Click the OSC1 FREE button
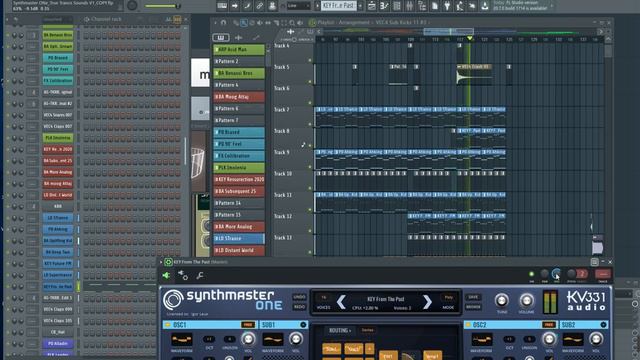Screen dimensions: 640x360 (248, 325)
